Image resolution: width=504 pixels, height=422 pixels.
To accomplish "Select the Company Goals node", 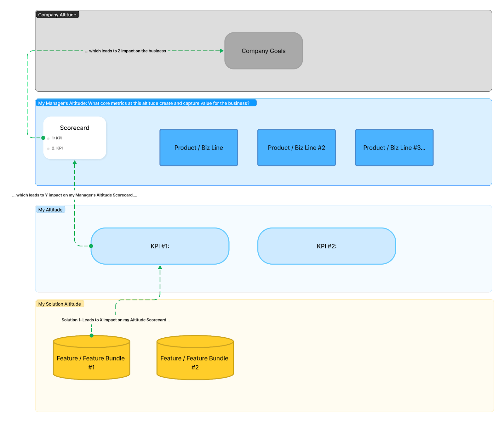I will click(x=263, y=51).
